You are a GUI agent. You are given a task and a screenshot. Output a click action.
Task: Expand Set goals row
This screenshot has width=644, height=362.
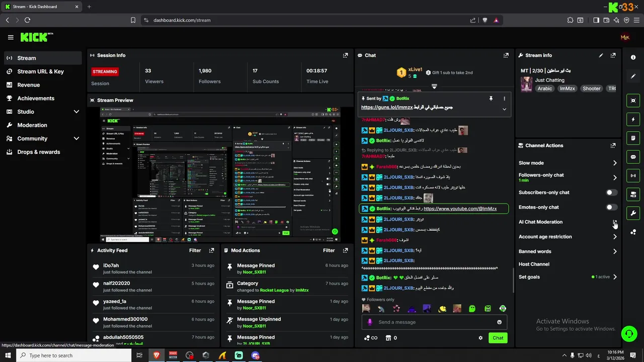click(x=615, y=277)
